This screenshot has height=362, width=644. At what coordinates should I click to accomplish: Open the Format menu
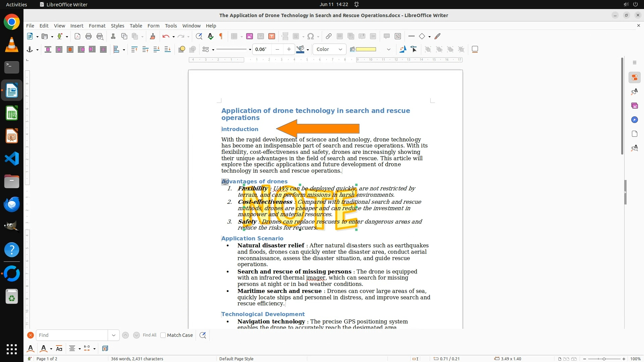(97, 26)
